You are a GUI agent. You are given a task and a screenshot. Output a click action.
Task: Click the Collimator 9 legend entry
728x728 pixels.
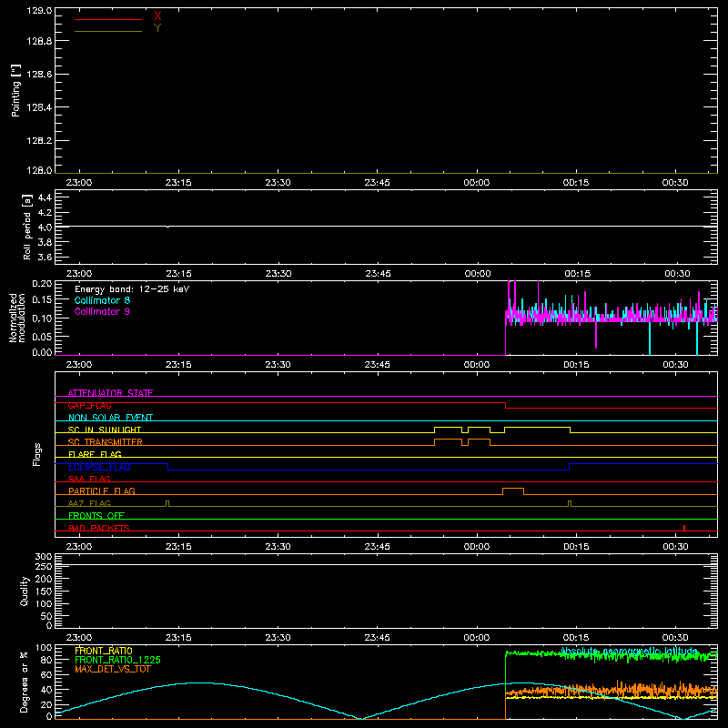click(x=102, y=311)
